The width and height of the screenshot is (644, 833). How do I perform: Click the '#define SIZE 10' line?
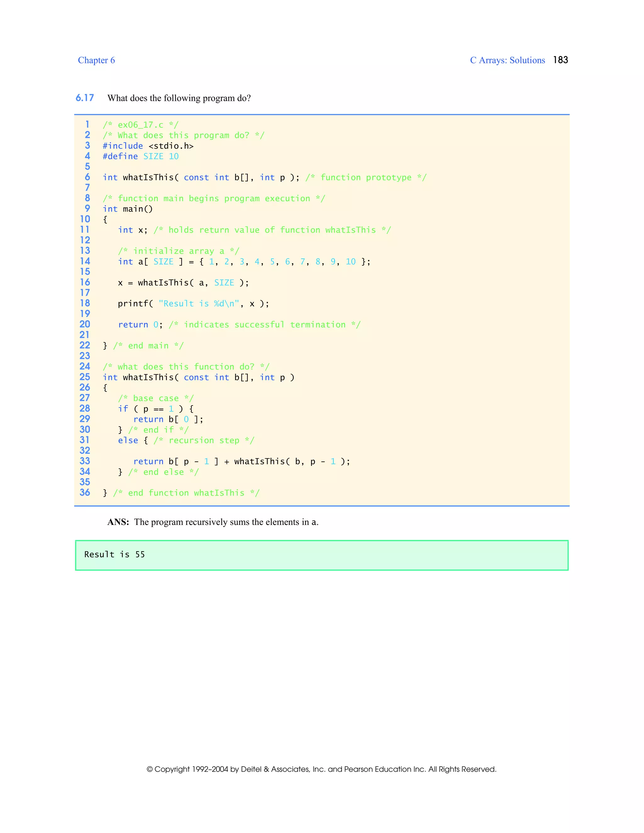click(140, 156)
